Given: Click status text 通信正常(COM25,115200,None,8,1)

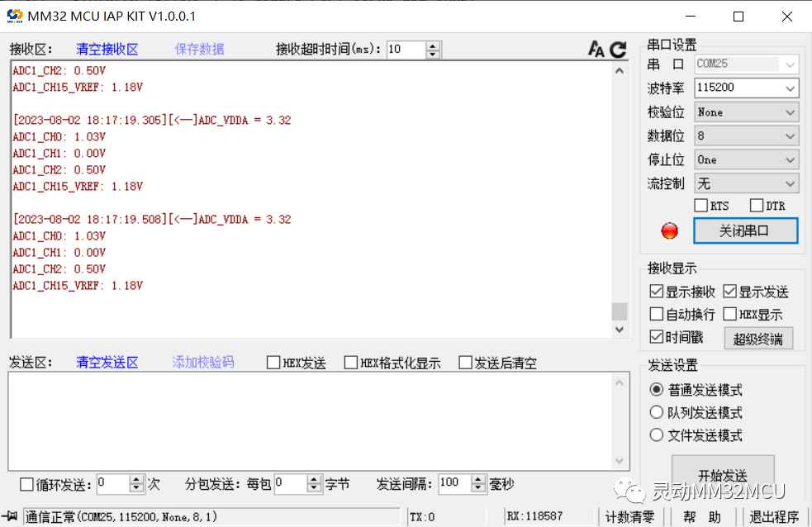Looking at the screenshot, I should click(121, 516).
